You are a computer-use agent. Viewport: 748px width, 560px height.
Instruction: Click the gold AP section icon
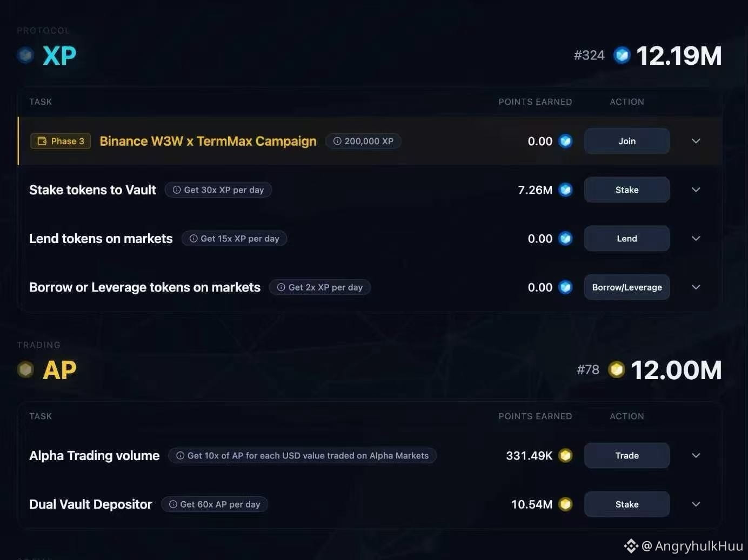[x=25, y=369]
